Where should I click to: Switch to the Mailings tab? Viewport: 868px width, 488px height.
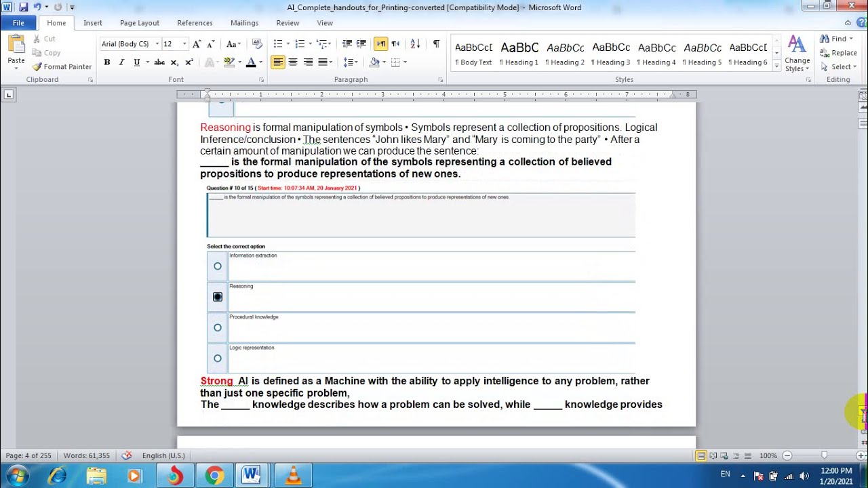coord(244,22)
